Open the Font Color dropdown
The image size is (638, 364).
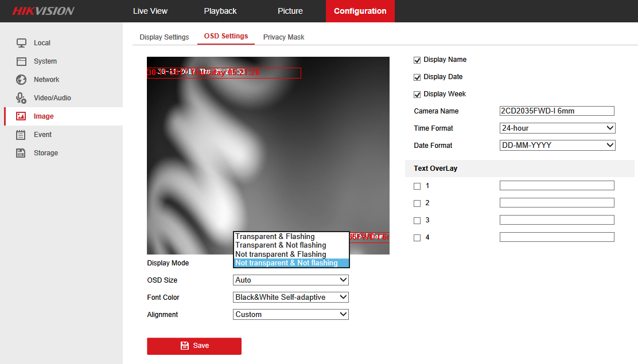(x=291, y=298)
